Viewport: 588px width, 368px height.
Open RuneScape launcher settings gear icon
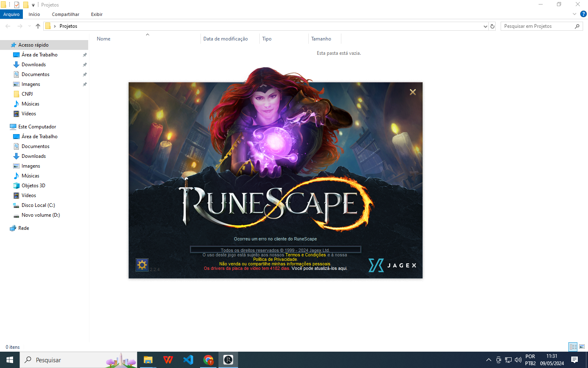coord(142,265)
